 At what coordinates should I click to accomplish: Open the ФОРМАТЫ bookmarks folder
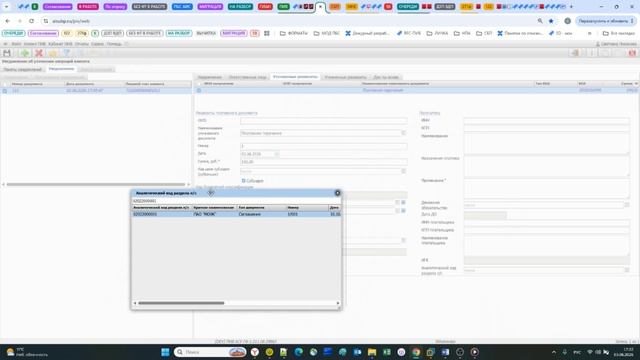(294, 33)
